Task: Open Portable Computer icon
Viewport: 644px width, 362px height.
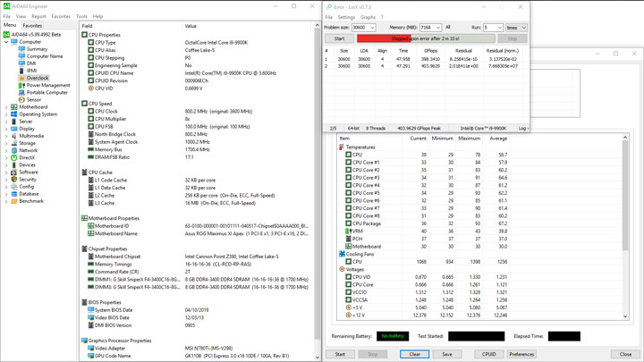Action: click(21, 92)
